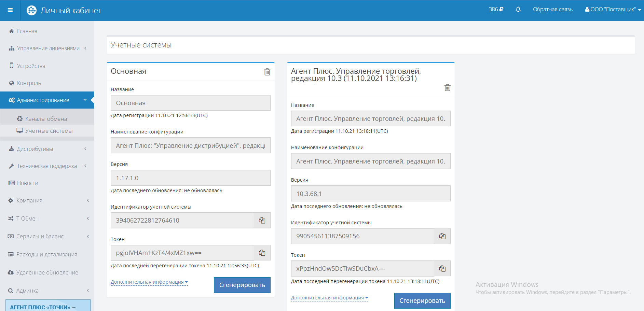The image size is (644, 311).
Task: Expand chevron next to Компания
Action: [88, 200]
